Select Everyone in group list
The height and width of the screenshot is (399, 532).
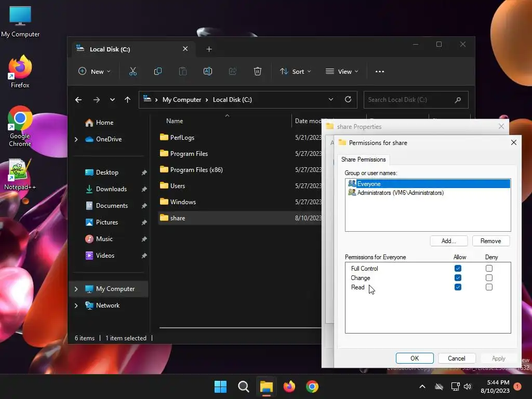pyautogui.click(x=428, y=183)
